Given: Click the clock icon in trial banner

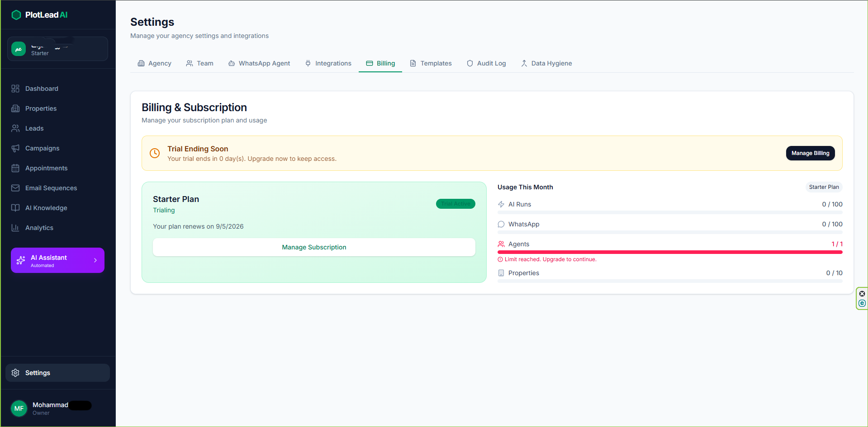Looking at the screenshot, I should point(155,153).
